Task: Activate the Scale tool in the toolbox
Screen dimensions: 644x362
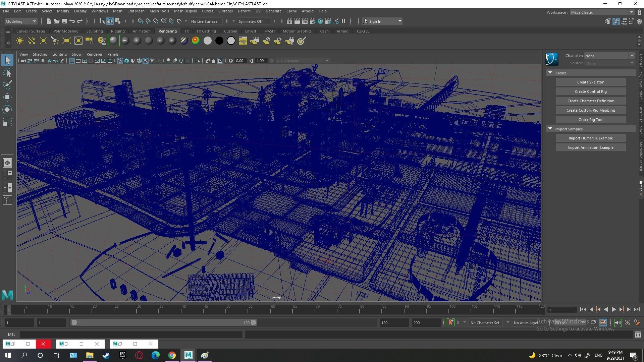Action: tap(7, 122)
